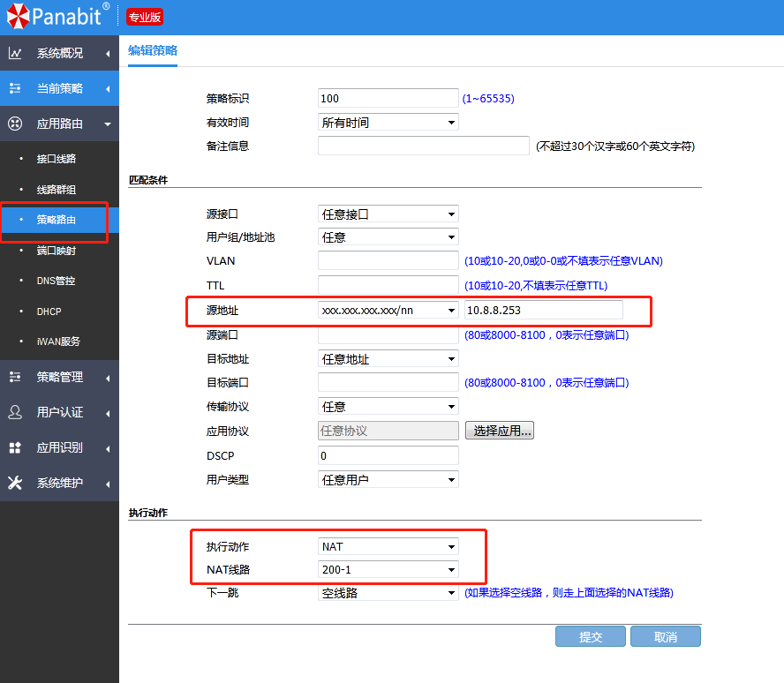Click the system overview chart icon
Image resolution: width=784 pixels, height=683 pixels.
click(x=15, y=53)
